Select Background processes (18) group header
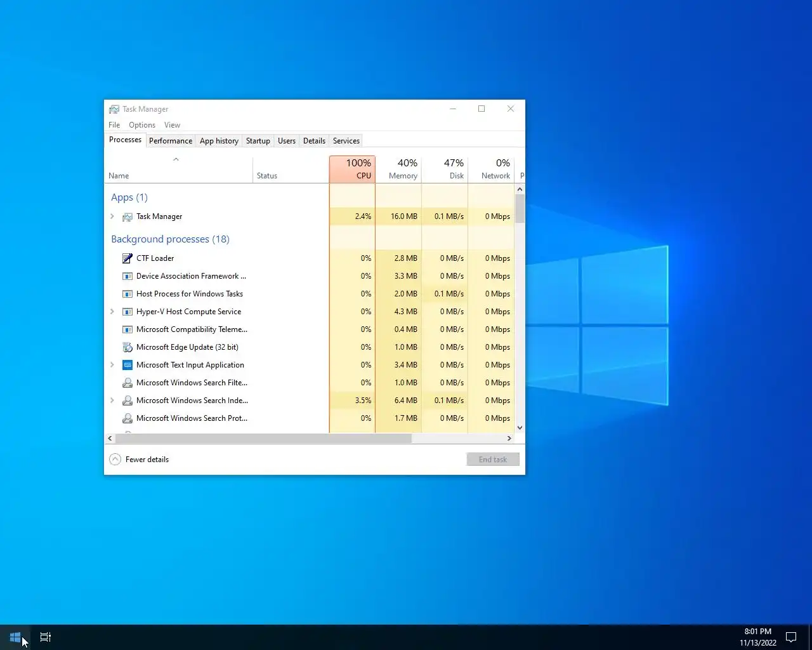812x650 pixels. point(170,239)
